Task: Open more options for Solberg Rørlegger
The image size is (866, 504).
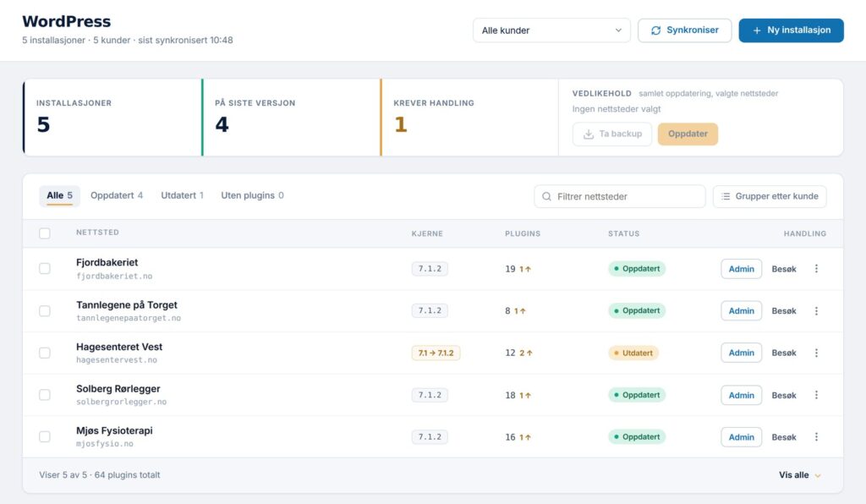Action: tap(816, 395)
